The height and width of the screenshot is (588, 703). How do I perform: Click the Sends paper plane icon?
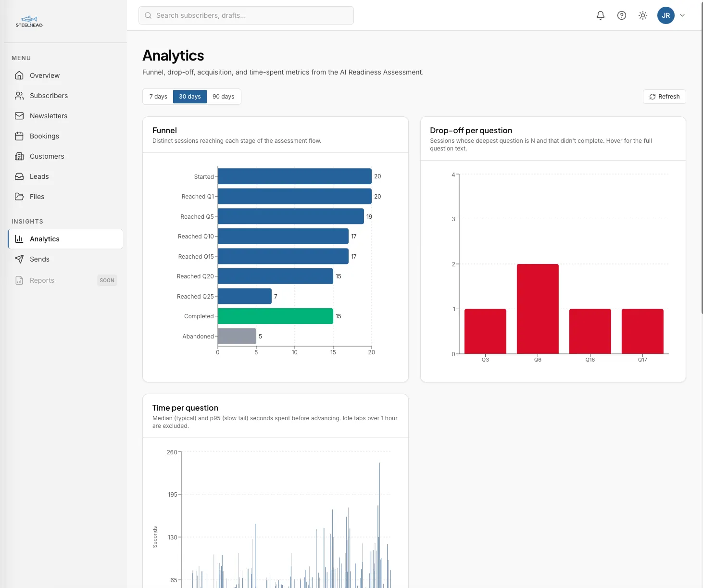pos(19,259)
